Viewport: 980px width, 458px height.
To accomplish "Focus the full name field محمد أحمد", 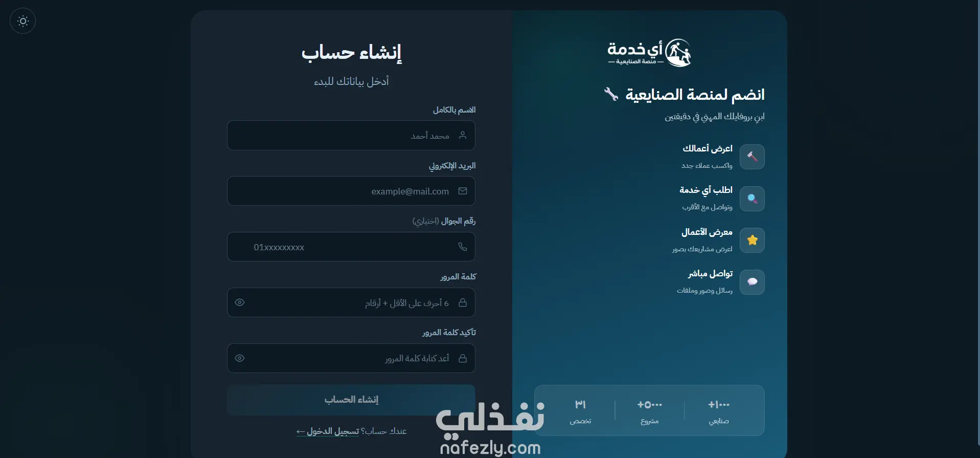I will pyautogui.click(x=351, y=135).
